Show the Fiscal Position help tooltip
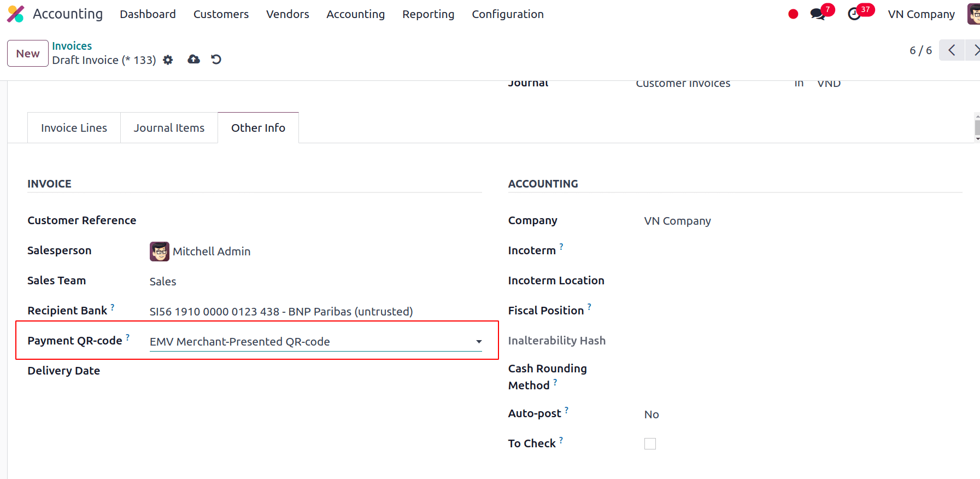980x479 pixels. 589,307
